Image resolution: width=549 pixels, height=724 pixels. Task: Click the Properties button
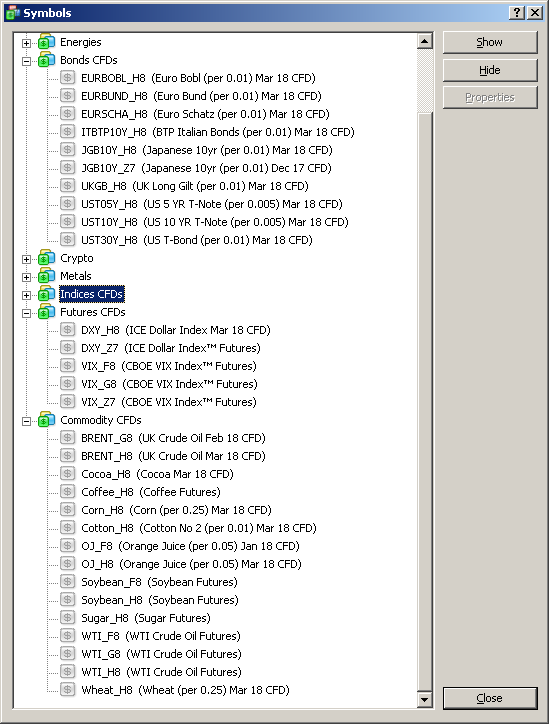coord(490,97)
